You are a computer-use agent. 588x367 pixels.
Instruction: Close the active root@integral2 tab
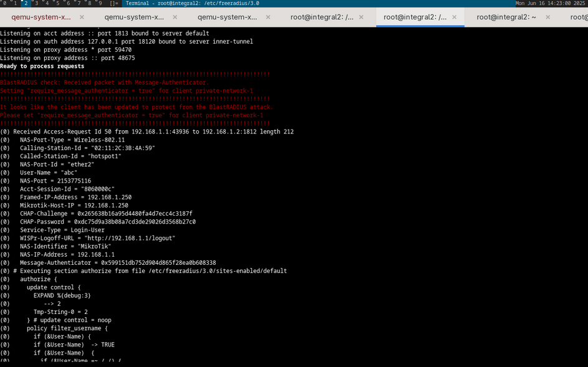pos(454,17)
